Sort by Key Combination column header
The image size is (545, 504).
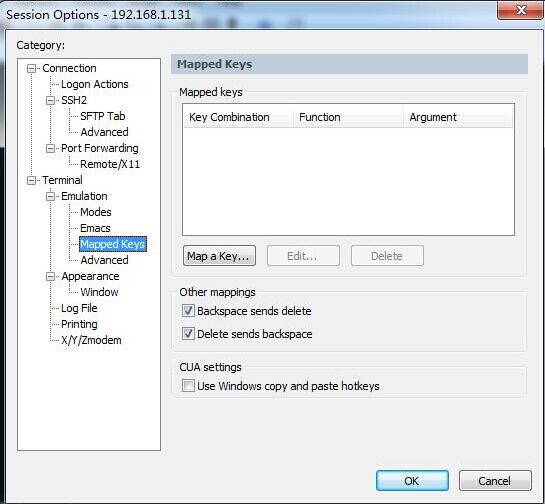click(238, 117)
